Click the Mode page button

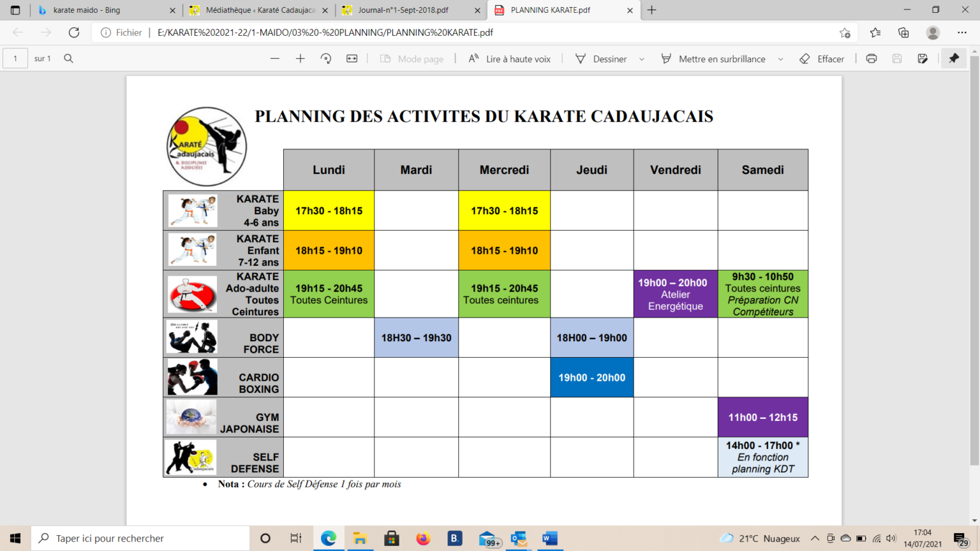412,59
